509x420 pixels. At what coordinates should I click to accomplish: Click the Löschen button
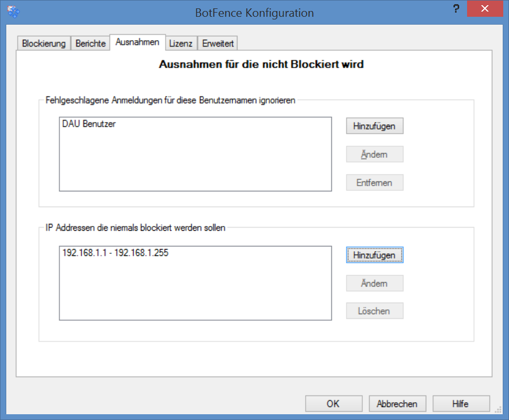375,311
